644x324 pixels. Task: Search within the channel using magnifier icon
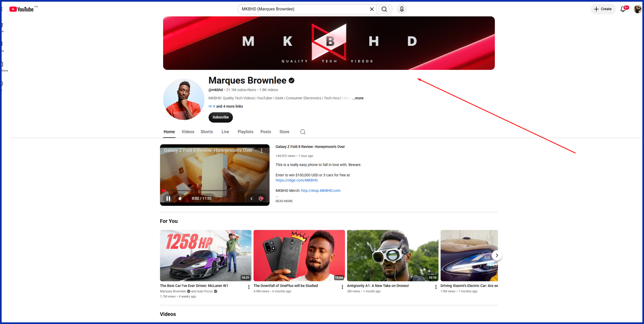(x=303, y=132)
